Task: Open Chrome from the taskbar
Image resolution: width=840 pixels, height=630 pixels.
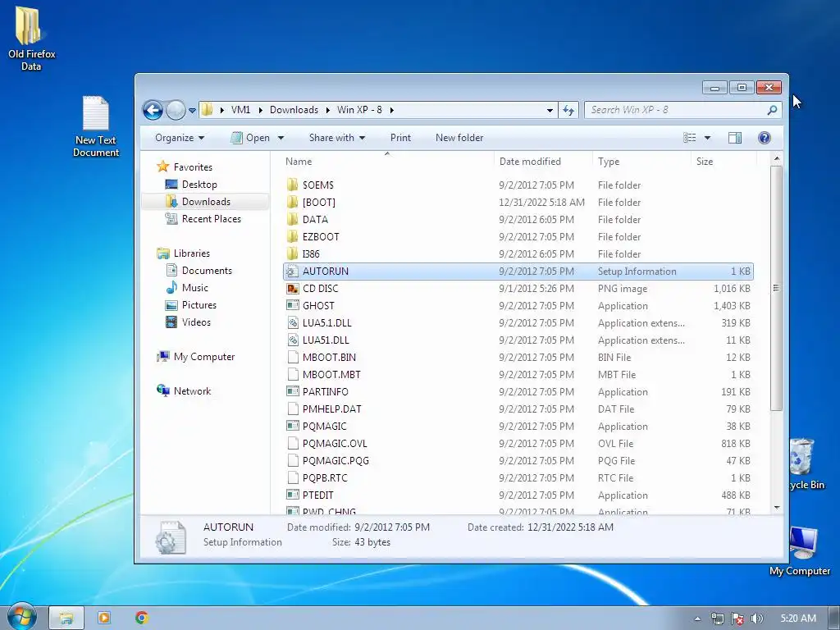Action: 141,618
